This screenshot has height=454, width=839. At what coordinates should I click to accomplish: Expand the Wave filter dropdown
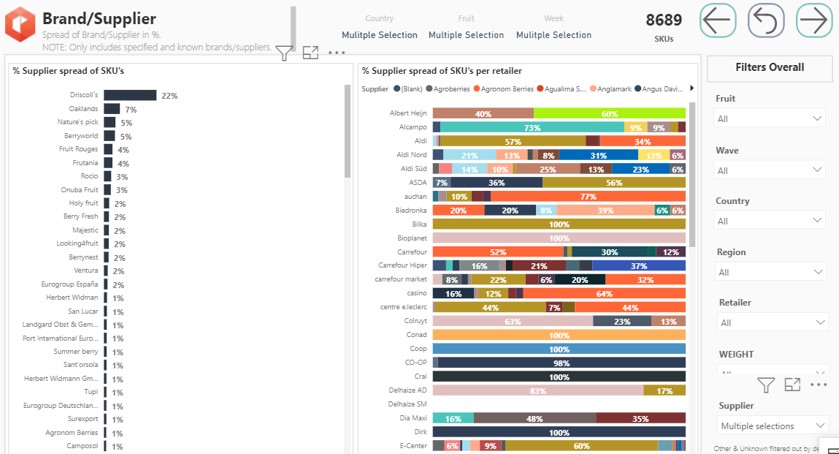tap(769, 170)
